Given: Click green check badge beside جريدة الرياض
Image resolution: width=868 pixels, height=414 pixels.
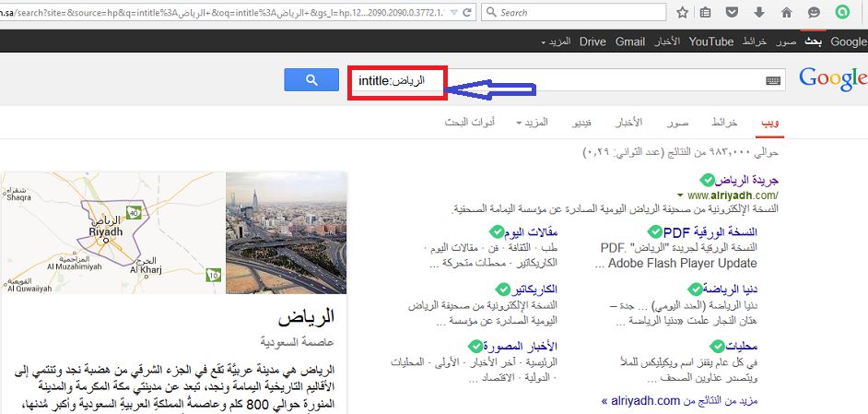Looking at the screenshot, I should tap(707, 180).
